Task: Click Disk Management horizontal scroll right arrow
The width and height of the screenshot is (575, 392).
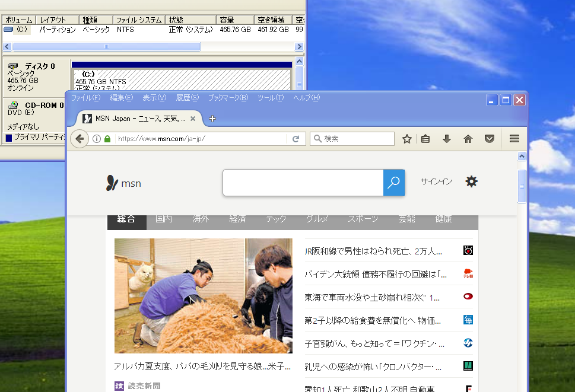Action: (299, 46)
